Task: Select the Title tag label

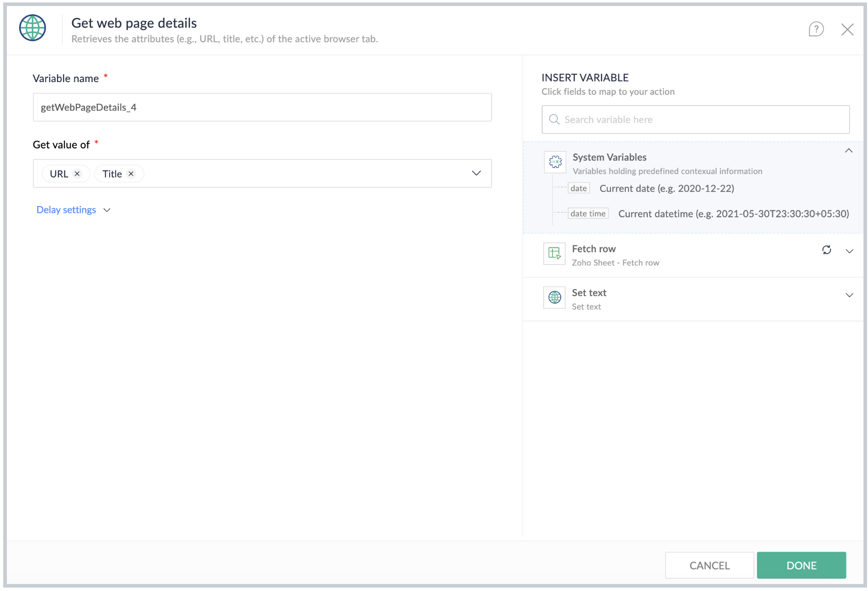Action: point(112,174)
